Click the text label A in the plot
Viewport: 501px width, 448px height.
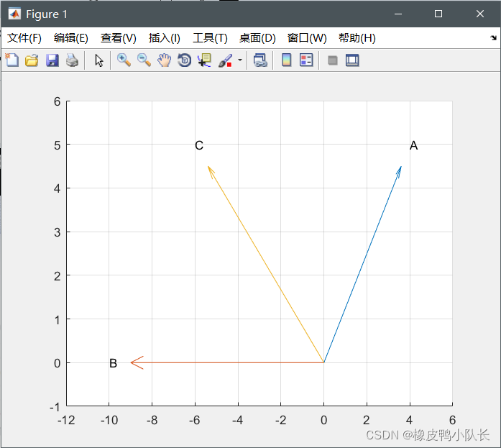pos(413,145)
